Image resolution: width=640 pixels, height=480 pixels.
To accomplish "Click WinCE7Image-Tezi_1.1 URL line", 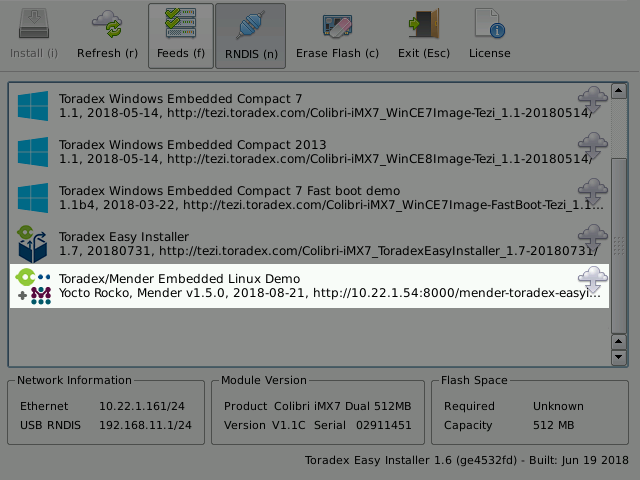I will (x=325, y=113).
